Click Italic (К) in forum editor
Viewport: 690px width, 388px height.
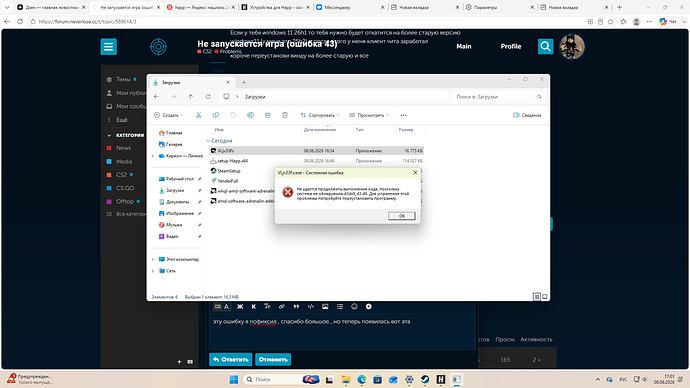tap(253, 307)
